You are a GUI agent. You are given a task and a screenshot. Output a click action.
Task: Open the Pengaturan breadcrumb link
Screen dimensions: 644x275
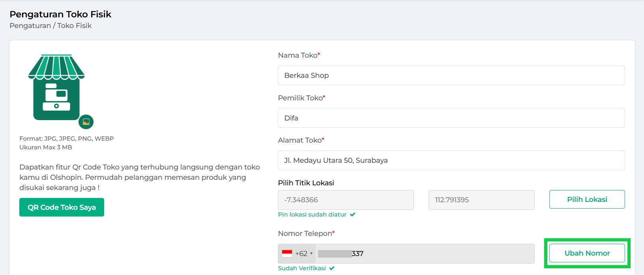(30, 26)
